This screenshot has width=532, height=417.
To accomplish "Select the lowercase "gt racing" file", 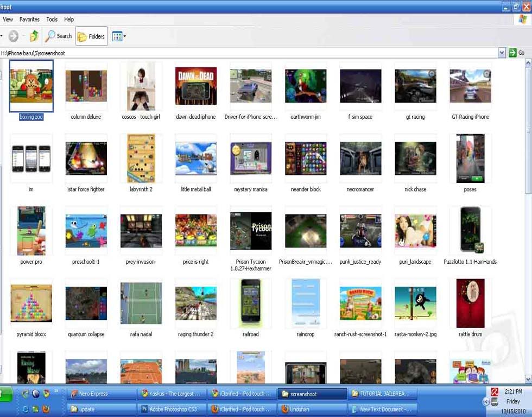I will [x=415, y=91].
